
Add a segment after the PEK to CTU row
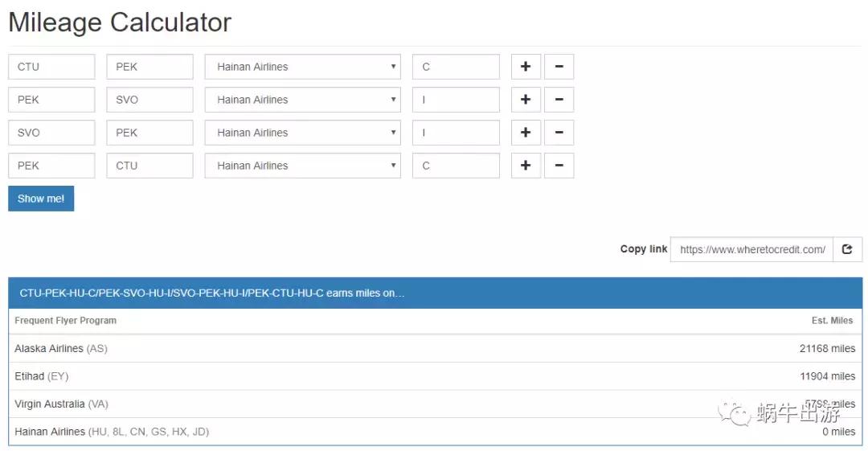526,166
